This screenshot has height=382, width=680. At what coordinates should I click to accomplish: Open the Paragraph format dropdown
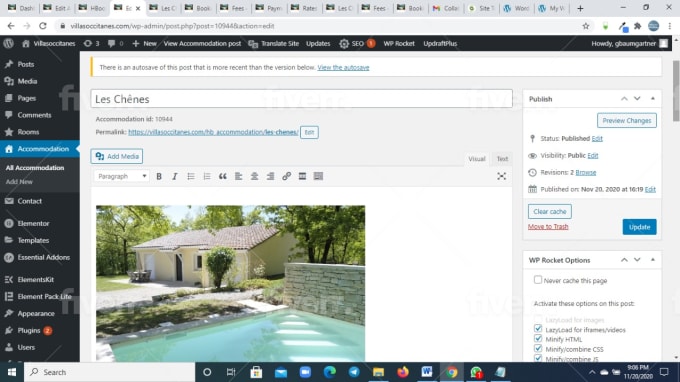coord(122,176)
